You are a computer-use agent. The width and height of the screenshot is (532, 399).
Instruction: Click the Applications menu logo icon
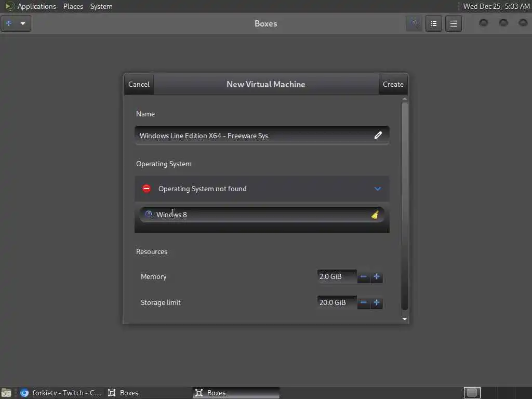(x=9, y=6)
